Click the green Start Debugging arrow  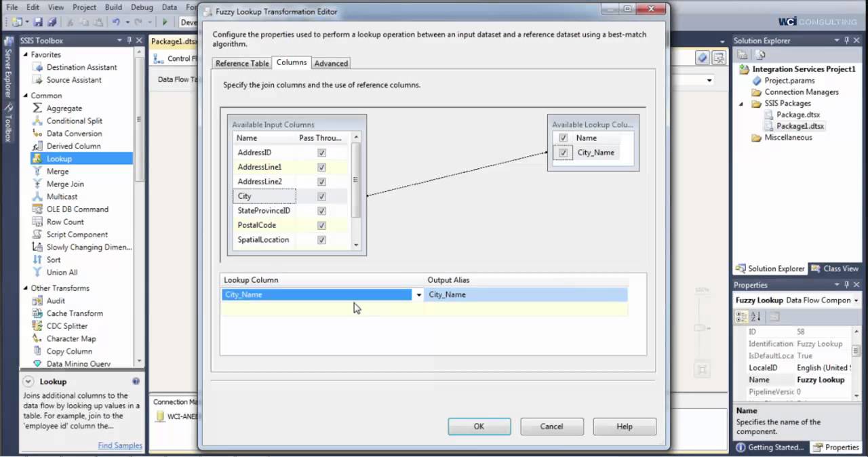tap(165, 22)
